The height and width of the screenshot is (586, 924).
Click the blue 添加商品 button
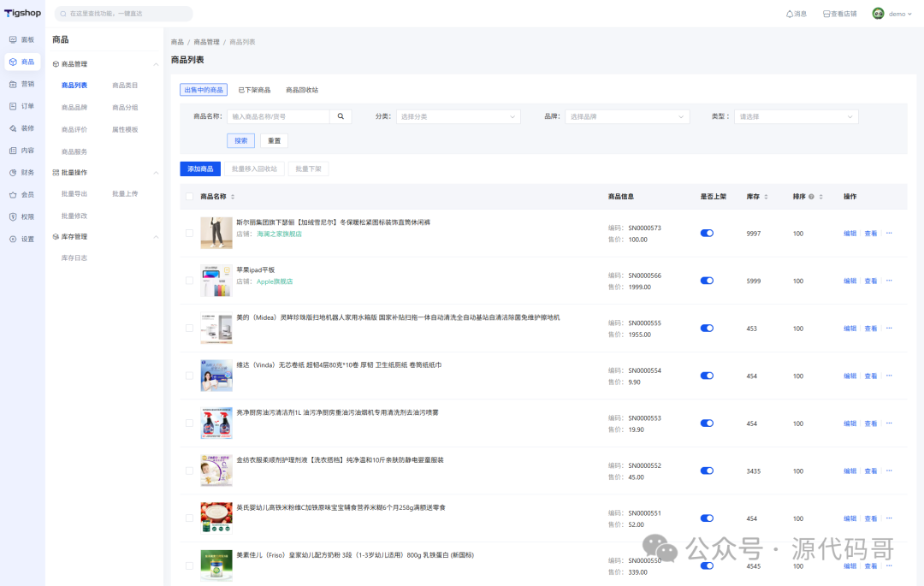pos(200,169)
